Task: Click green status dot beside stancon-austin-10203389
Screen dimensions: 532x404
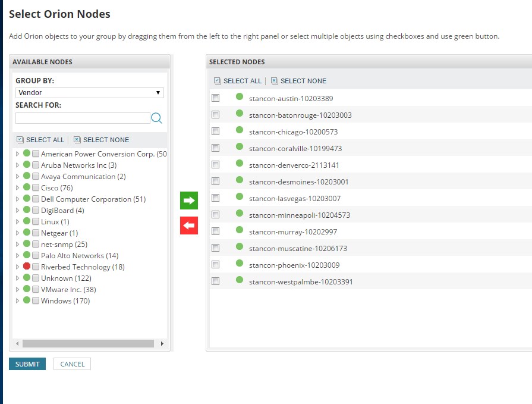Action: click(240, 97)
